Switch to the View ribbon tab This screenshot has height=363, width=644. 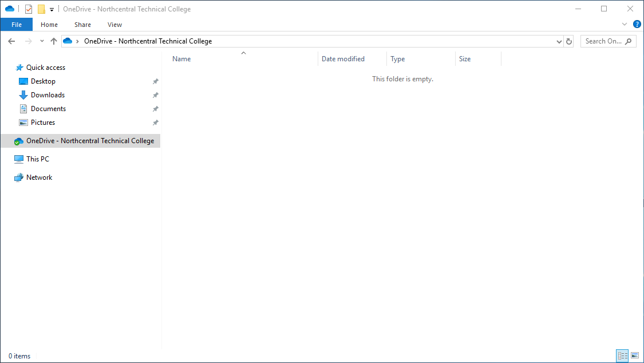point(114,25)
